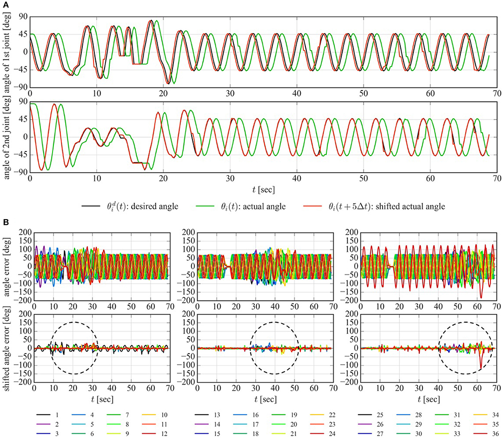
Task: Click the 't [sec]' label under middle B plot
Action: [266, 399]
